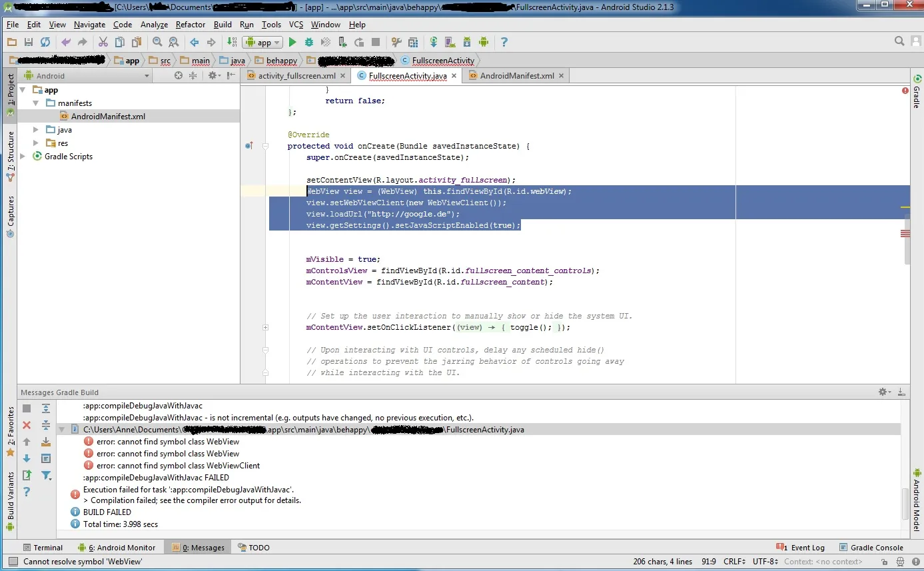Expand the java folder in project tree
This screenshot has width=924, height=571.
coord(36,130)
